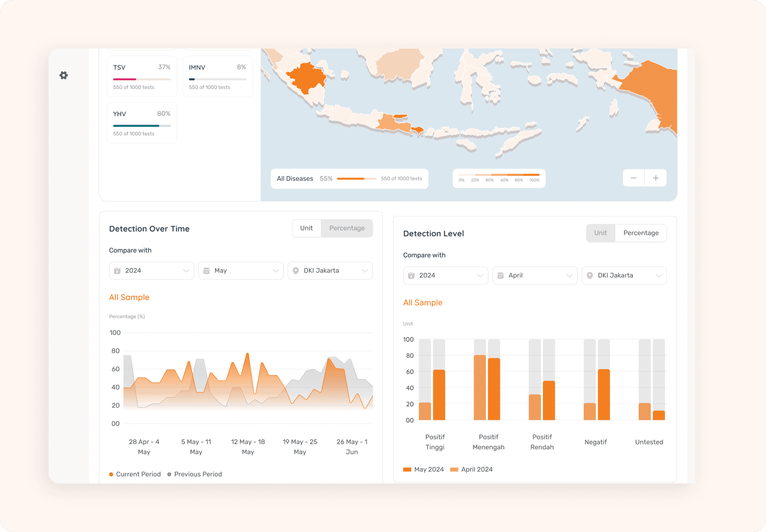Switch Detection Level chart to Percentage
766x532 pixels.
pyautogui.click(x=641, y=233)
